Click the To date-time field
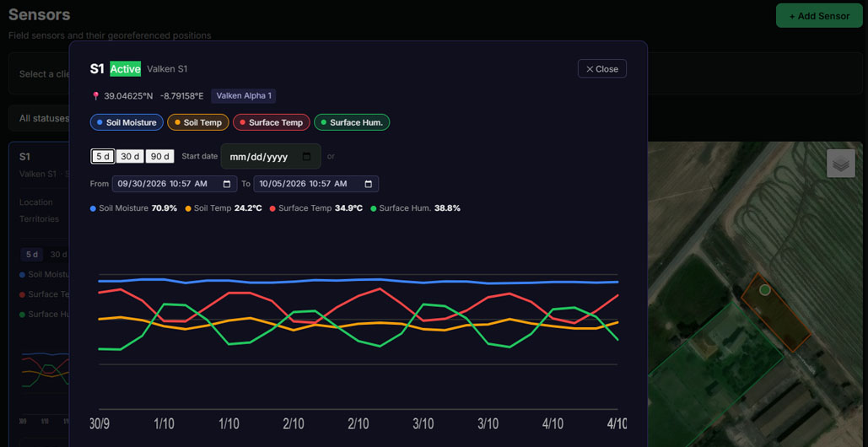 [x=316, y=184]
